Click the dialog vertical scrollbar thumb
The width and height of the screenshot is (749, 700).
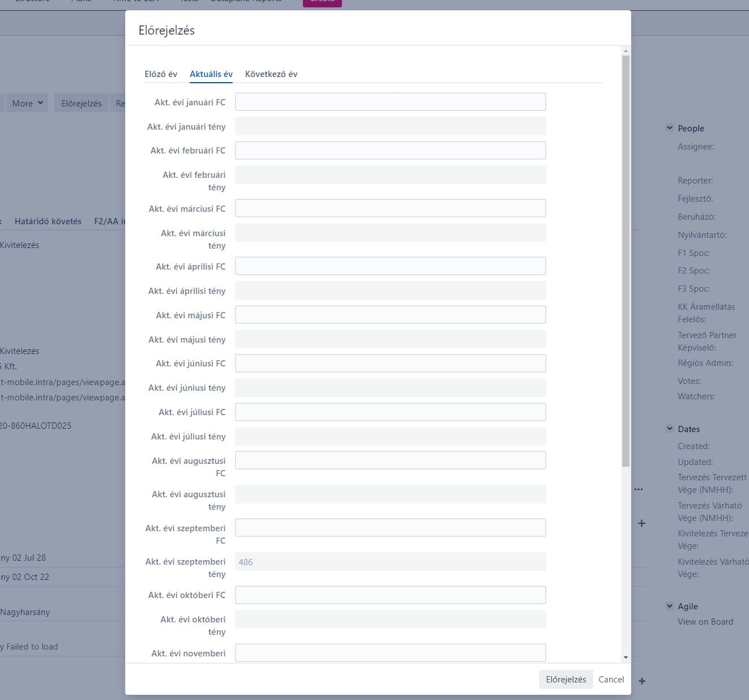click(626, 261)
